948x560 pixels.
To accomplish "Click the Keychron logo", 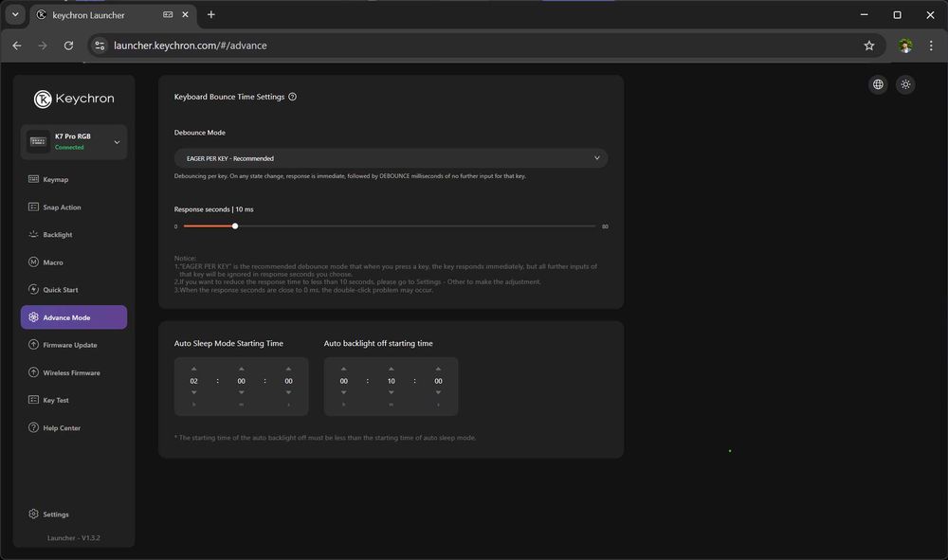I will (74, 99).
